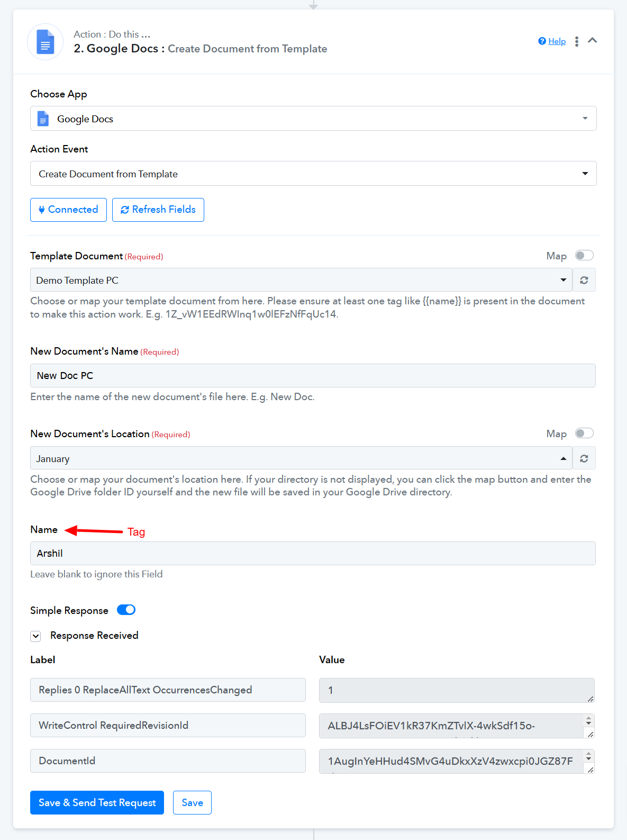This screenshot has width=627, height=840.
Task: Open the Choose App dropdown
Action: [x=313, y=119]
